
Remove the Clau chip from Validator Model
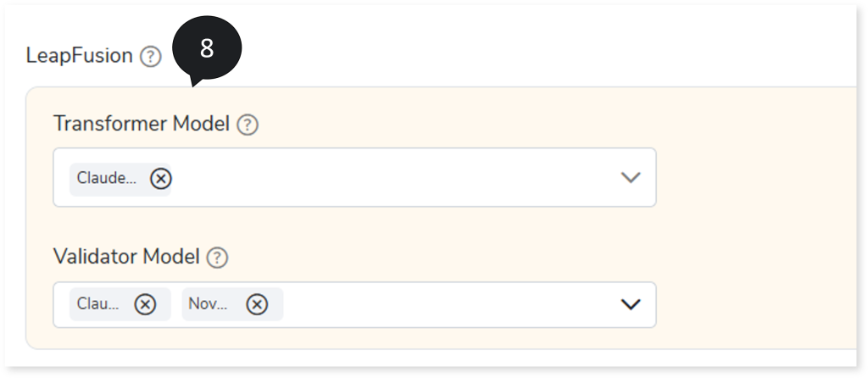click(x=145, y=304)
